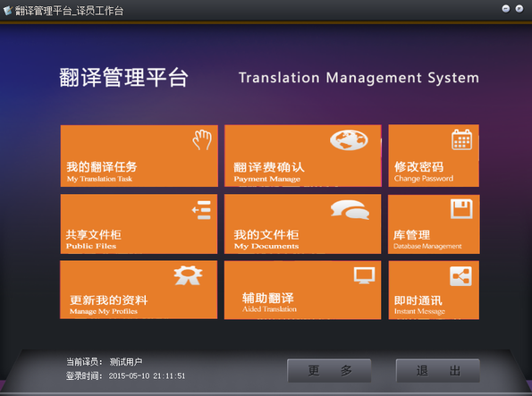Select 更新我的资料 Manage My Profiles
Image resolution: width=532 pixels, height=396 pixels.
(139, 290)
